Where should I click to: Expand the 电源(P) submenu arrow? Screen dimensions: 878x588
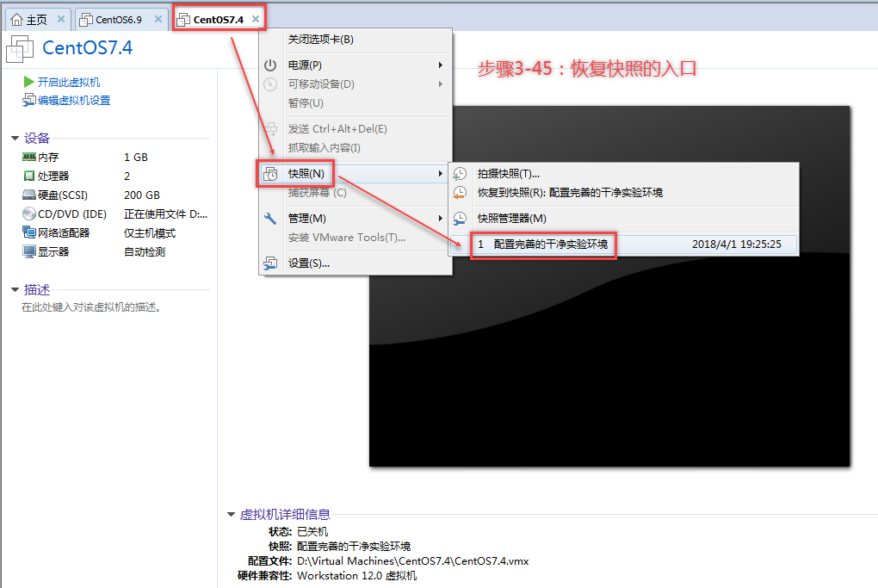(441, 65)
